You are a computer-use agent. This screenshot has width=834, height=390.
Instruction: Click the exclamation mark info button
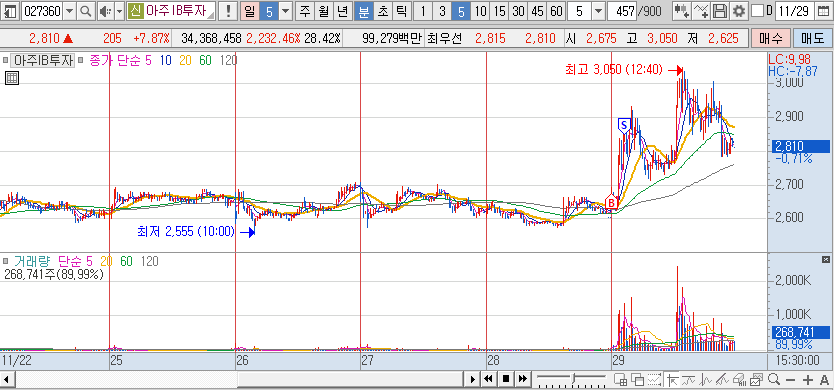[228, 11]
